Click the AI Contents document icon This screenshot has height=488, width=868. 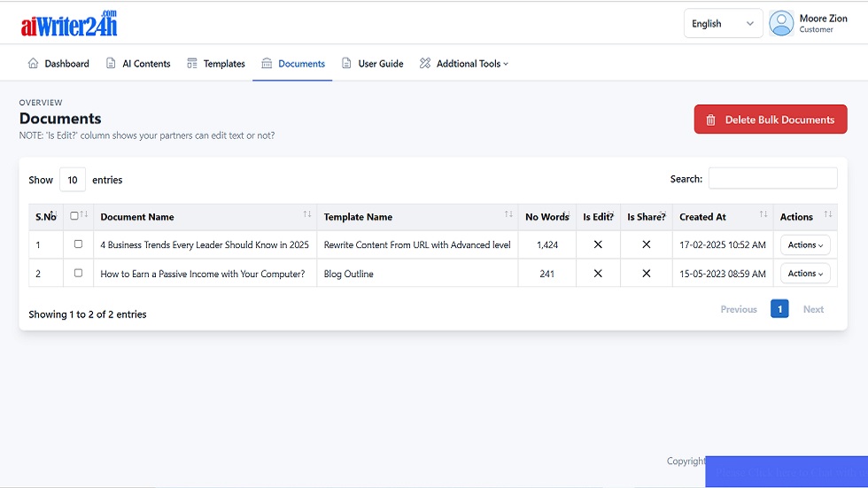tap(111, 64)
